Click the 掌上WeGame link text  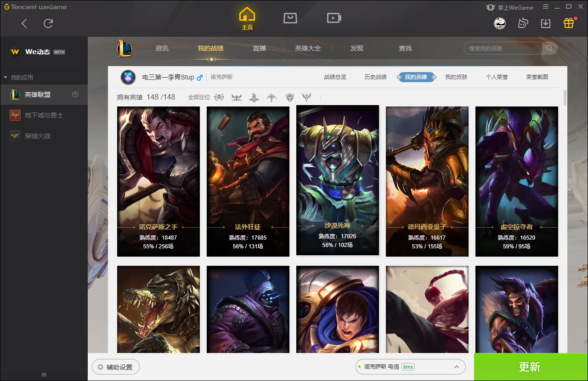[x=515, y=7]
